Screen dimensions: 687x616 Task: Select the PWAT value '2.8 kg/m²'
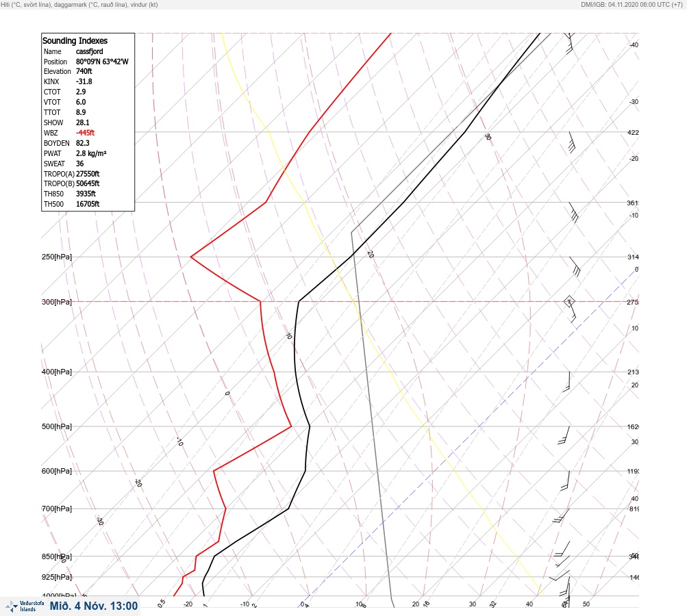click(x=91, y=153)
